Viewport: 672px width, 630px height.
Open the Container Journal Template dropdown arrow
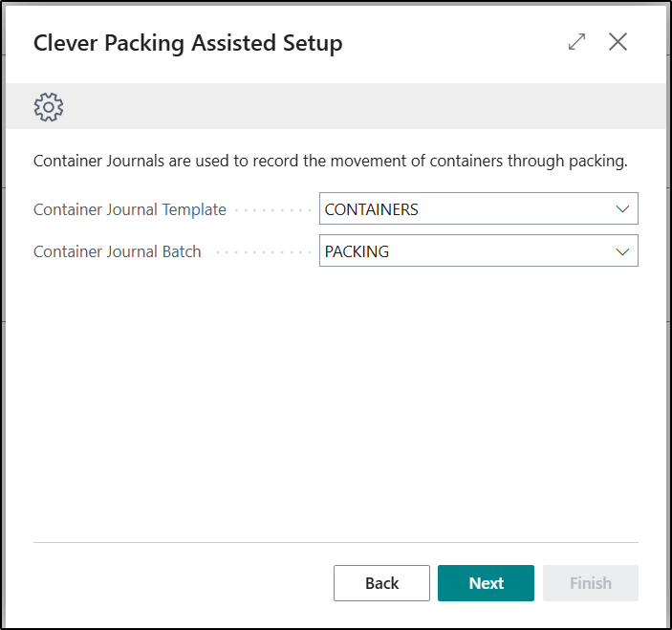(x=623, y=209)
